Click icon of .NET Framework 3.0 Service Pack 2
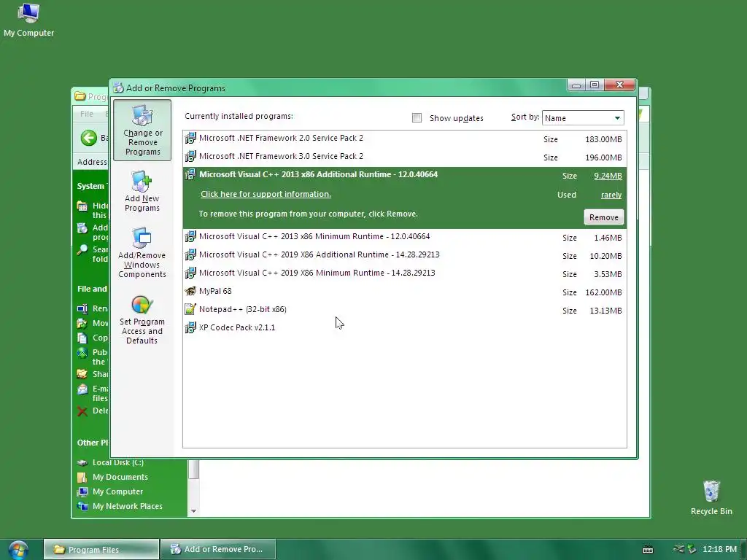The height and width of the screenshot is (560, 747). [x=190, y=156]
